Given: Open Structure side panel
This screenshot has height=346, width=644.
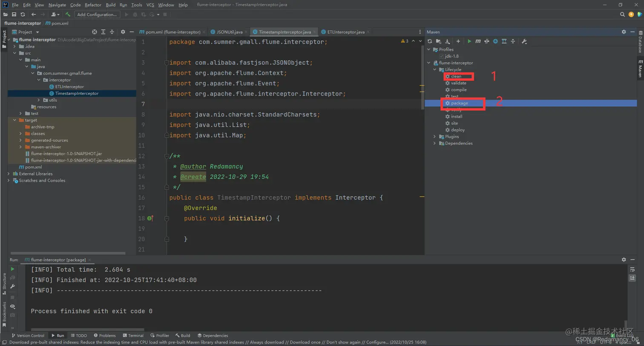Looking at the screenshot, I should click(x=4, y=283).
